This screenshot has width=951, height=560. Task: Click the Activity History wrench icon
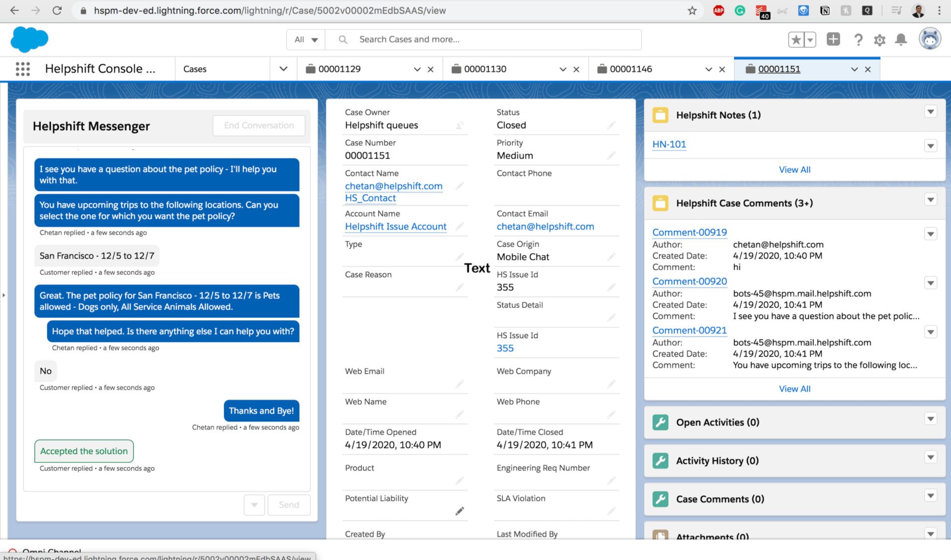point(660,461)
